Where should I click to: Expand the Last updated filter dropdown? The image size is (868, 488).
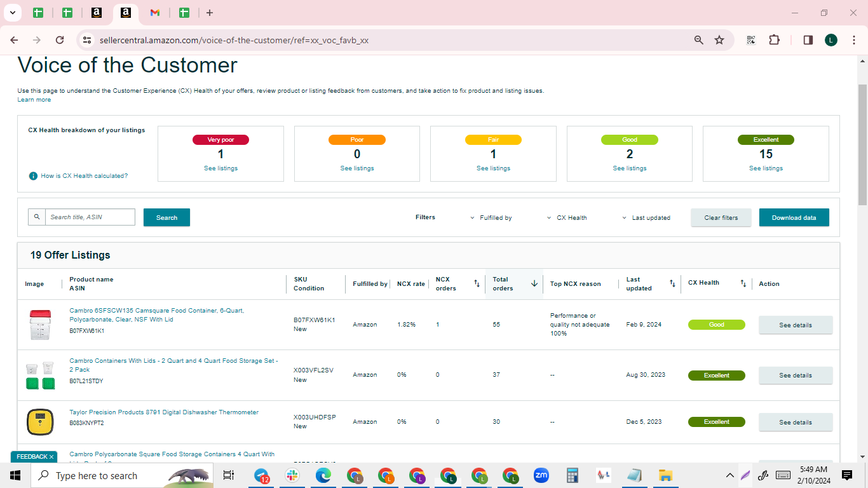point(646,218)
